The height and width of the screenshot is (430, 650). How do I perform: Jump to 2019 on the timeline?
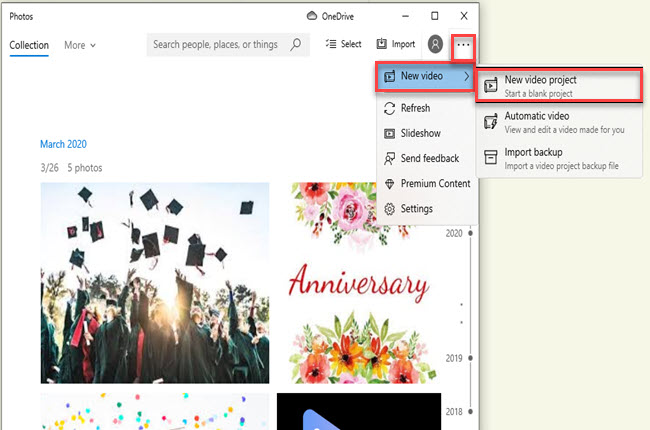(x=455, y=357)
